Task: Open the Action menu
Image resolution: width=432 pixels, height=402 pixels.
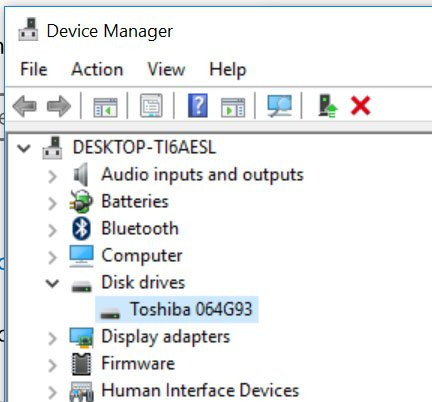Action: pos(97,70)
